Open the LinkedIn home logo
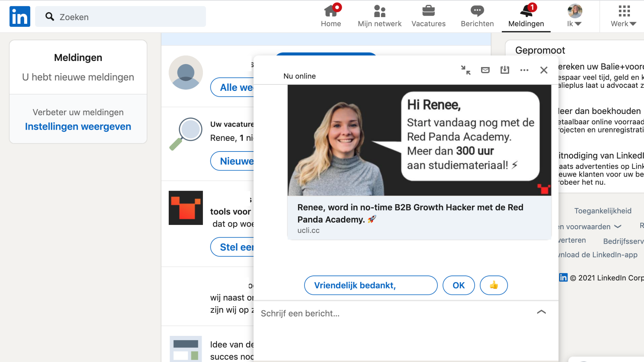 [20, 16]
